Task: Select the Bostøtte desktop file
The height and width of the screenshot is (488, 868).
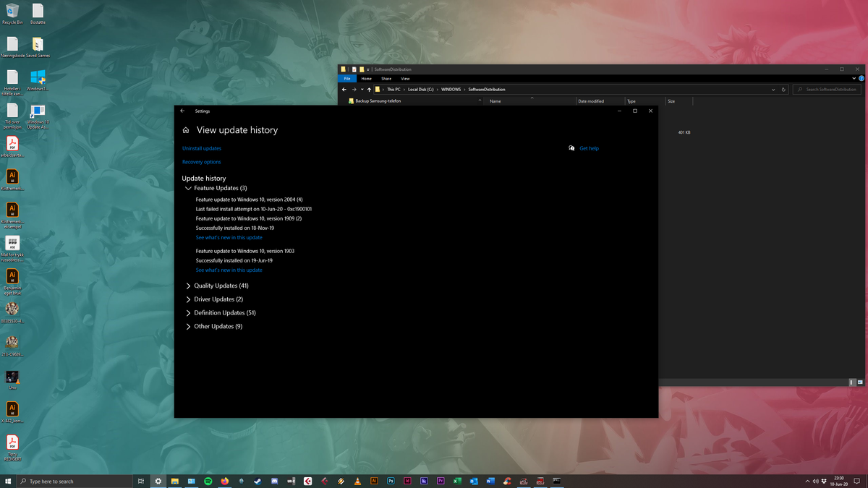Action: (38, 14)
